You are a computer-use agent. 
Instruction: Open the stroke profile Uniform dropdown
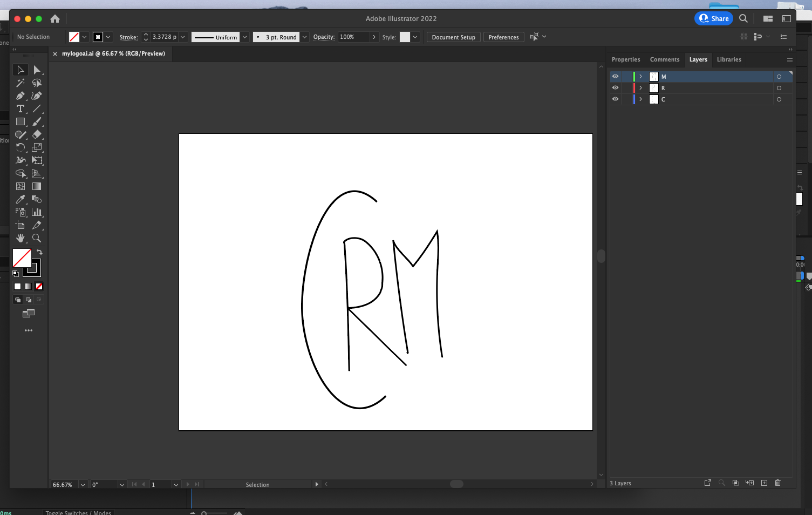coord(245,37)
